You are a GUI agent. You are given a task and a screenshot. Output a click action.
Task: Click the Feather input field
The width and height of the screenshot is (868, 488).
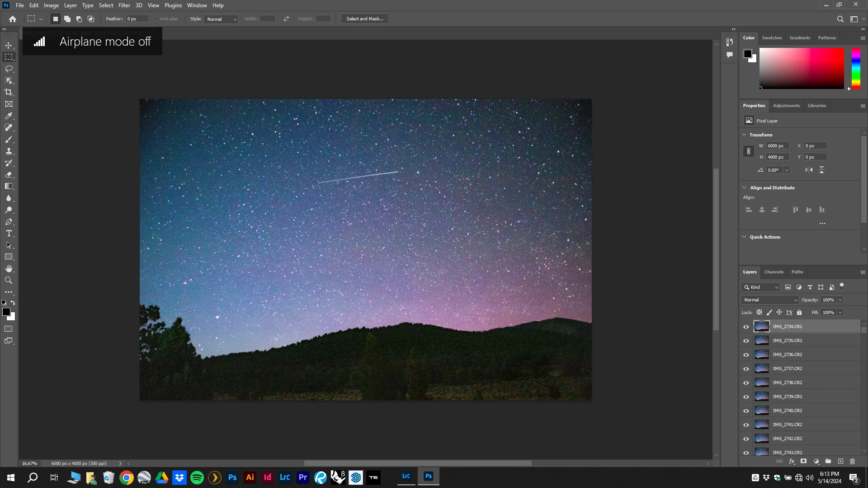tap(137, 19)
